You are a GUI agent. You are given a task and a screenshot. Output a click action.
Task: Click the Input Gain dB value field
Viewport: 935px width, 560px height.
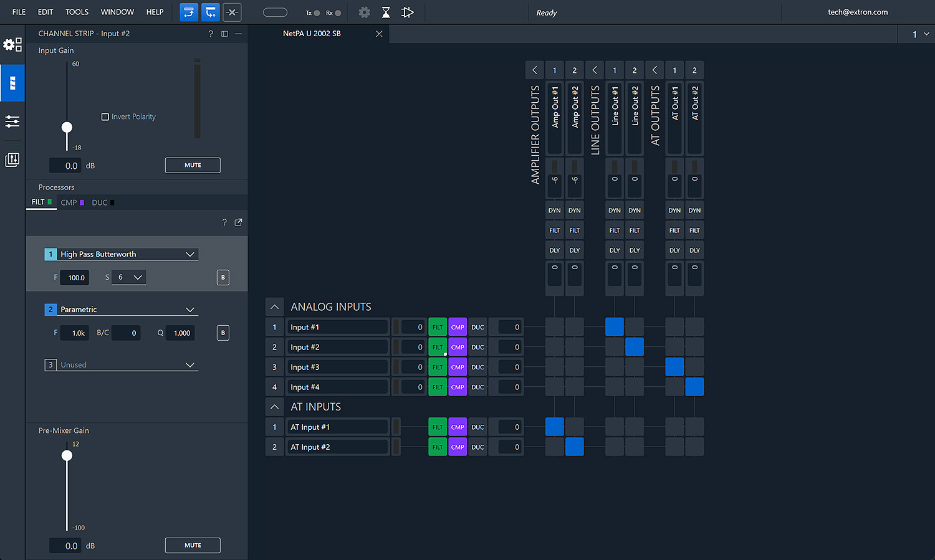pos(65,165)
